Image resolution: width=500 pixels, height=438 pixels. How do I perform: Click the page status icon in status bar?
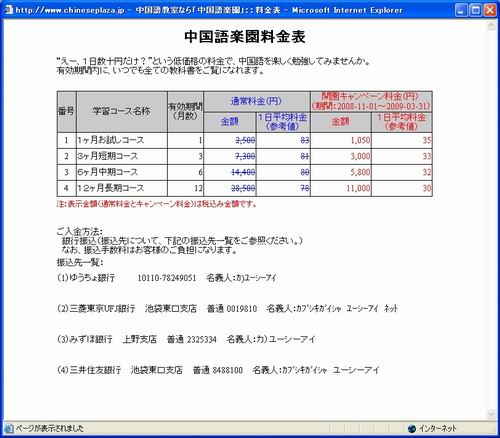(x=9, y=428)
